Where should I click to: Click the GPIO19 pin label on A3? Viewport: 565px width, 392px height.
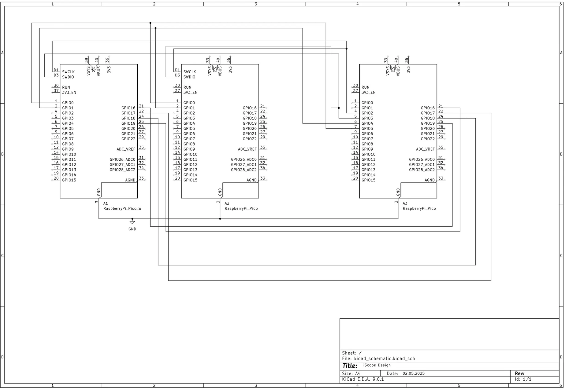(428, 124)
